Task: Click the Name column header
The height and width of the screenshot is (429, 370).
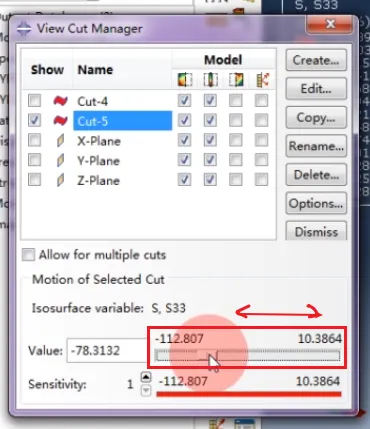Action: click(x=95, y=70)
